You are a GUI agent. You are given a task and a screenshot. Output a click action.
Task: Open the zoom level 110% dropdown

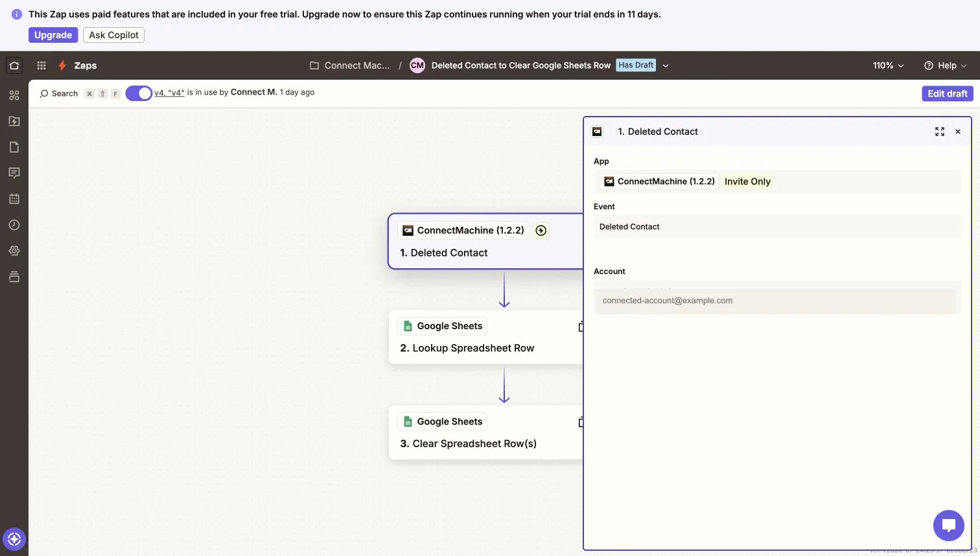(x=888, y=65)
